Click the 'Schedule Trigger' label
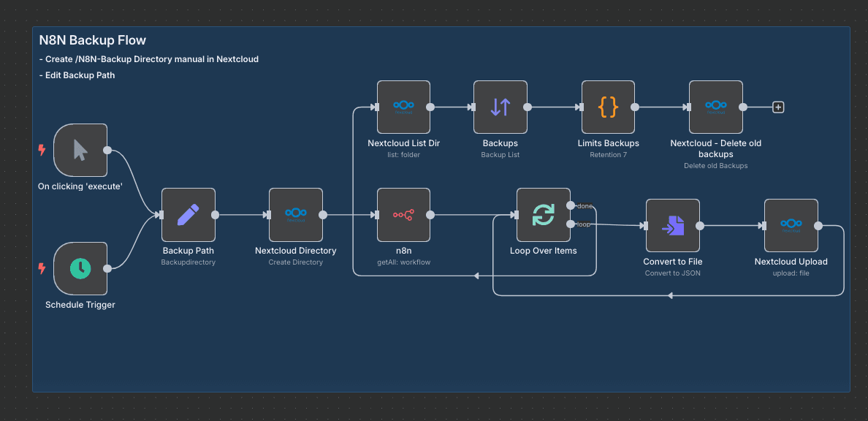This screenshot has height=421, width=868. [x=80, y=304]
